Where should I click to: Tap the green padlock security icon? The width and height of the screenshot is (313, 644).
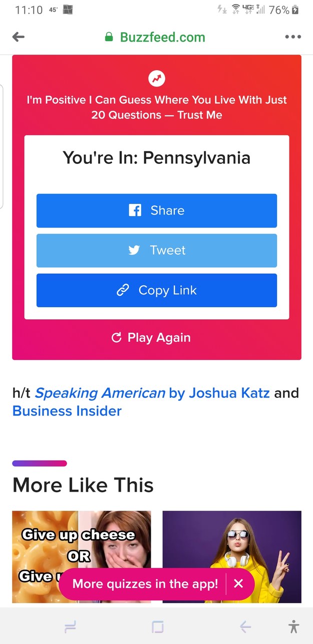click(x=108, y=37)
